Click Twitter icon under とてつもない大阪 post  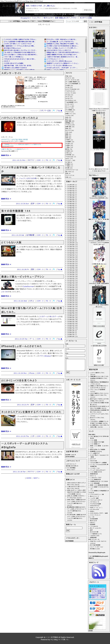[54, 269]
